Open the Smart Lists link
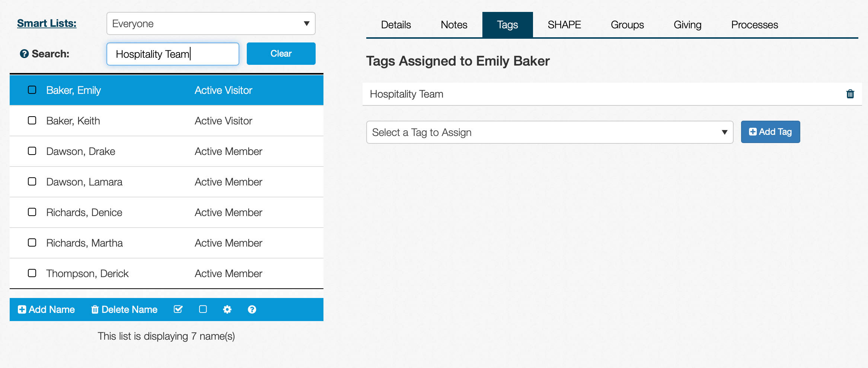The height and width of the screenshot is (368, 868). 47,23
